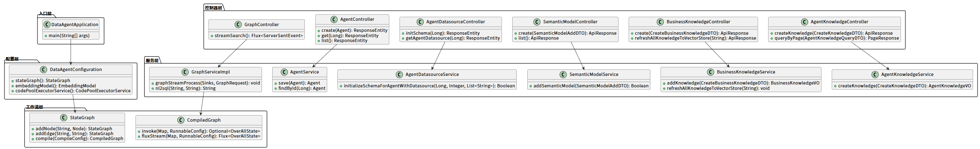Select the 工作流层 package label
Screen dimensions: 980x149
[35, 107]
